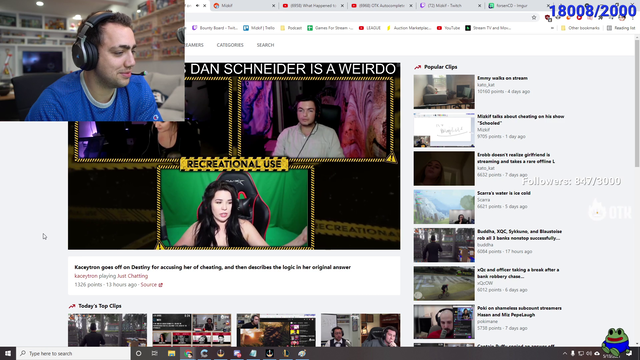Open the YouTube bookmark

pos(448,28)
